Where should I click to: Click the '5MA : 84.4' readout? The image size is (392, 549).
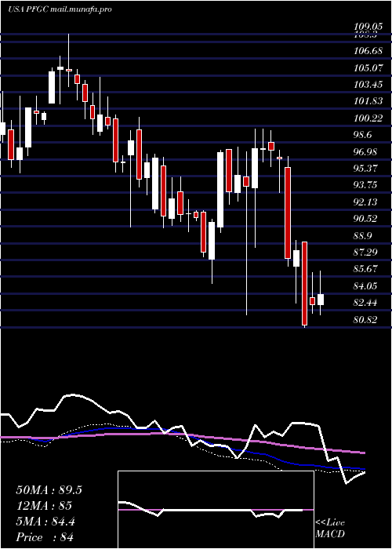pos(47,522)
